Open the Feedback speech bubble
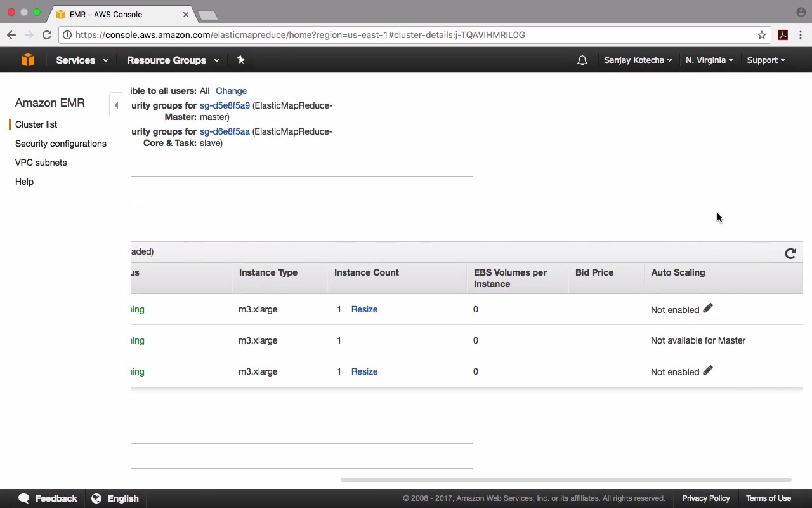 (48, 498)
